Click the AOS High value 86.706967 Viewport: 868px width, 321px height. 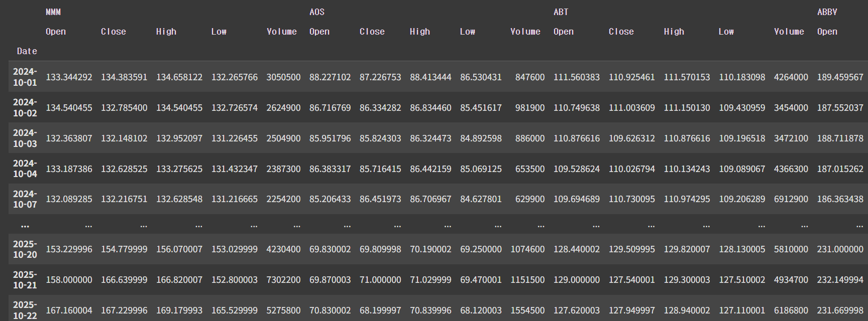tap(430, 199)
